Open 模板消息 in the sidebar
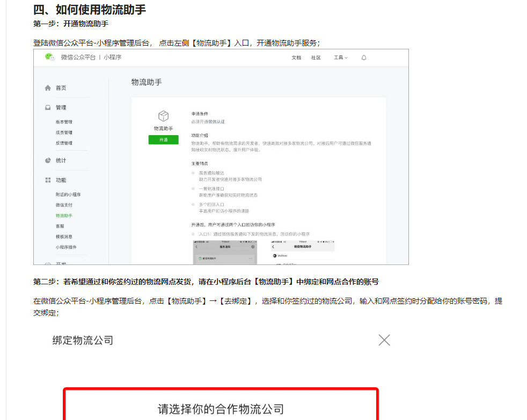The image size is (527, 420). click(64, 237)
